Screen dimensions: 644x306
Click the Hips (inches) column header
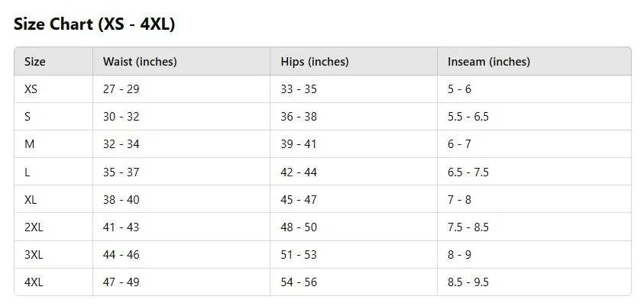coord(315,62)
